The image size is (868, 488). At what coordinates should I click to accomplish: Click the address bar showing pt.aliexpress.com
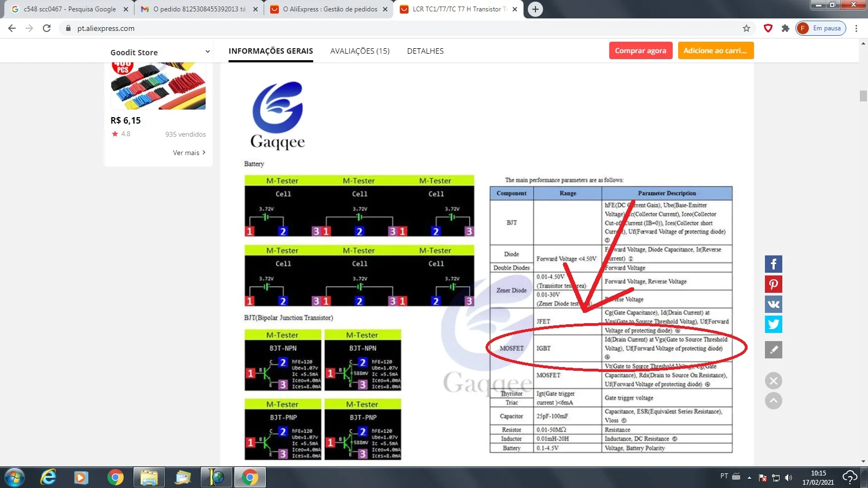(x=401, y=28)
